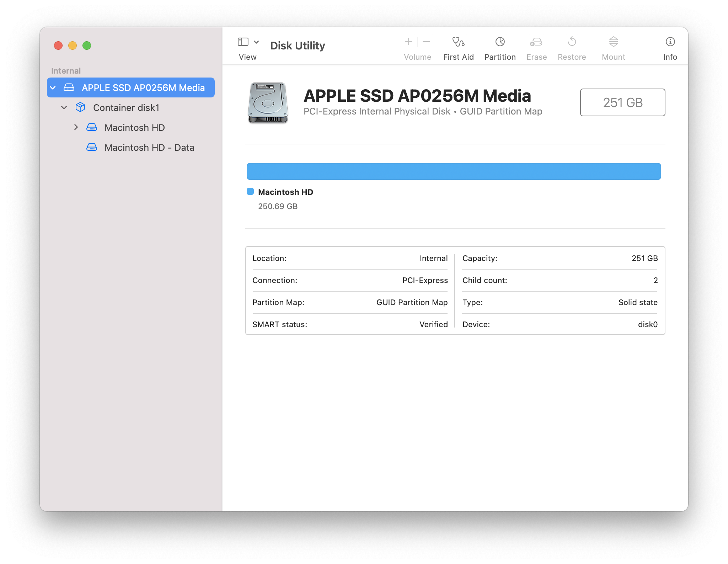Click the Macintosh HD volume icon
This screenshot has width=728, height=564.
92,127
